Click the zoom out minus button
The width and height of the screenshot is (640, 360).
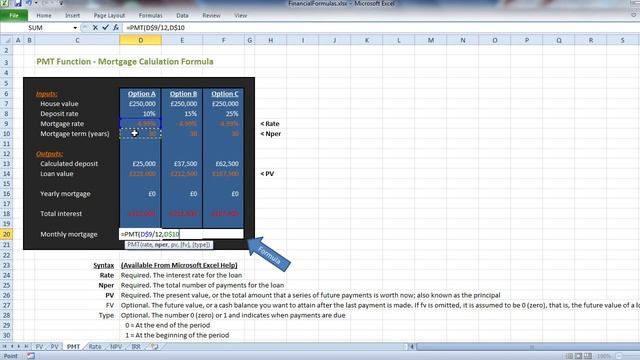619,356
